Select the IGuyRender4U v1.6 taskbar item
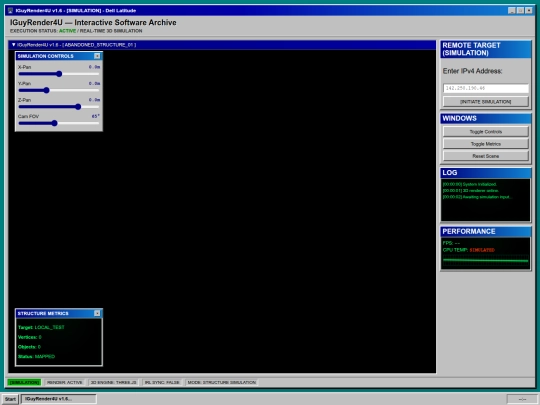This screenshot has height=405, width=540. 59,399
